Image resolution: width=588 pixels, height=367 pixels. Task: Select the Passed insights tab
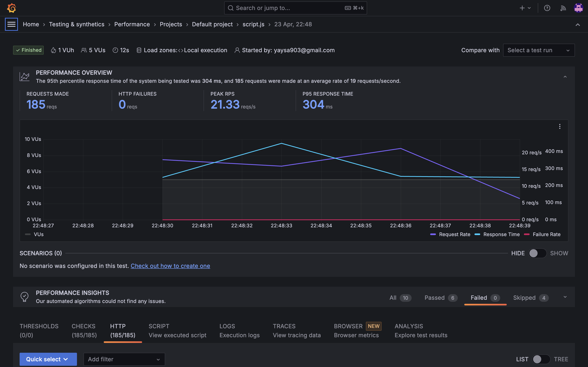tap(441, 298)
